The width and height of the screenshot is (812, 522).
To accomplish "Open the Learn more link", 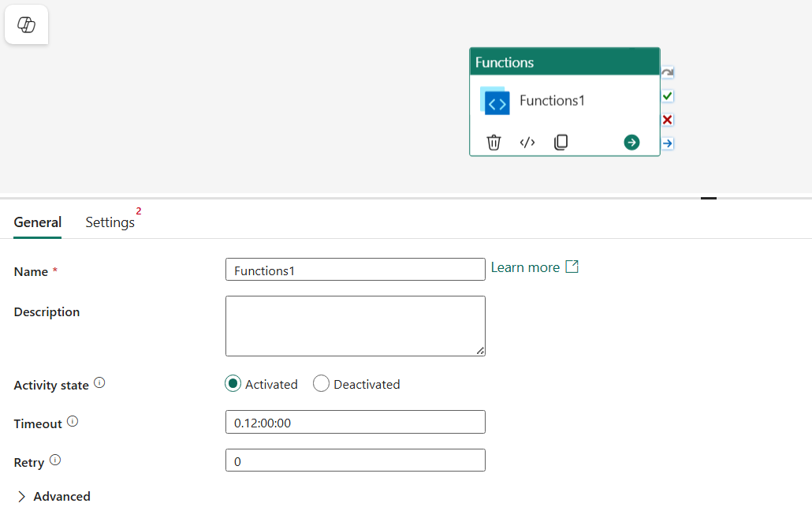I will point(525,267).
